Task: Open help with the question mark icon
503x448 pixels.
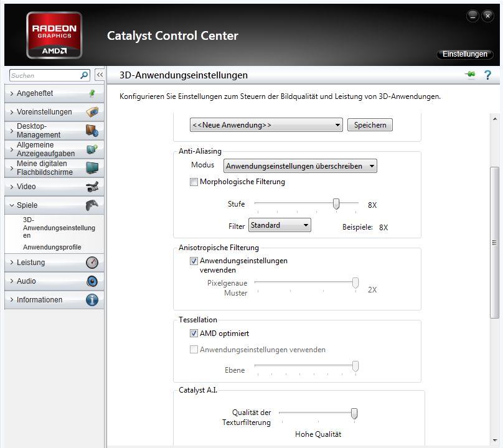Action: click(x=487, y=75)
